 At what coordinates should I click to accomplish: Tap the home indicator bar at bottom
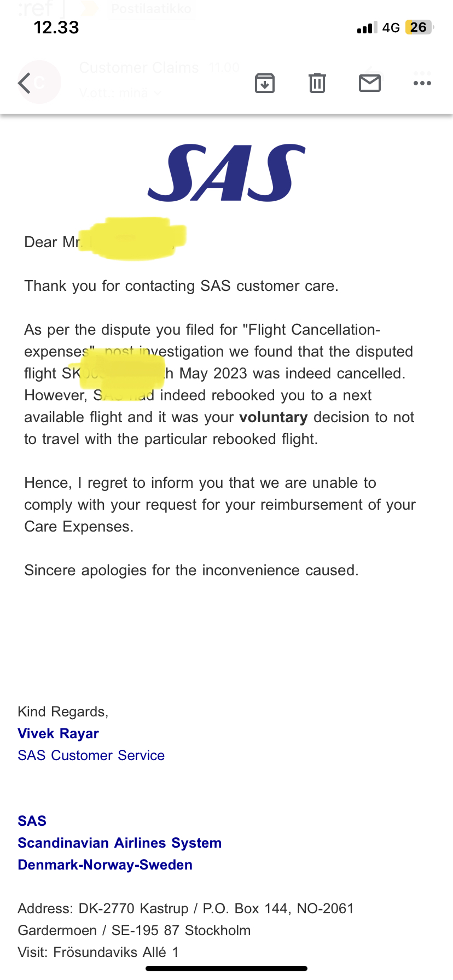click(x=226, y=969)
